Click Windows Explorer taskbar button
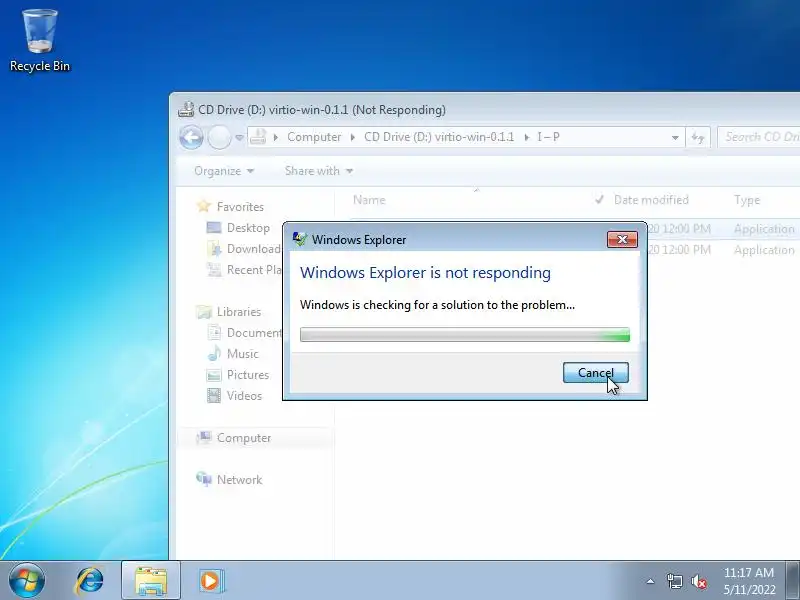 (151, 581)
